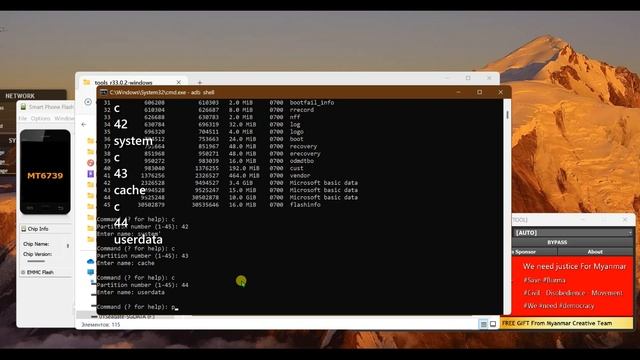
Task: Switch Explorer to large thumbnails view
Action: pos(493,324)
